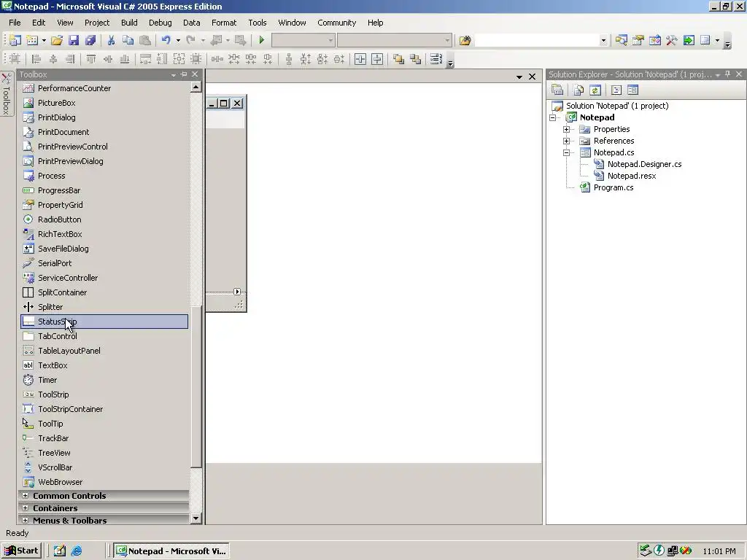Select SaveFileDialog in the Toolbox
747x560 pixels.
(x=104, y=249)
